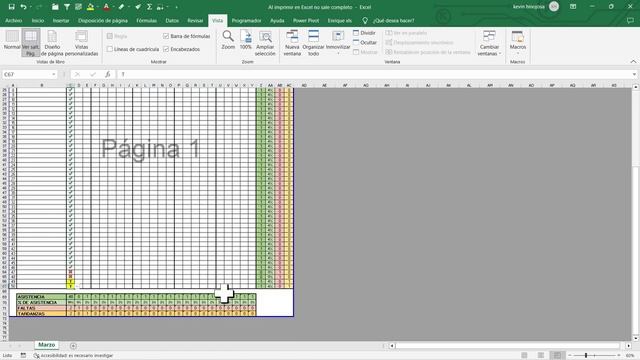The width and height of the screenshot is (640, 360).
Task: Expand the formula bar
Action: tap(634, 74)
